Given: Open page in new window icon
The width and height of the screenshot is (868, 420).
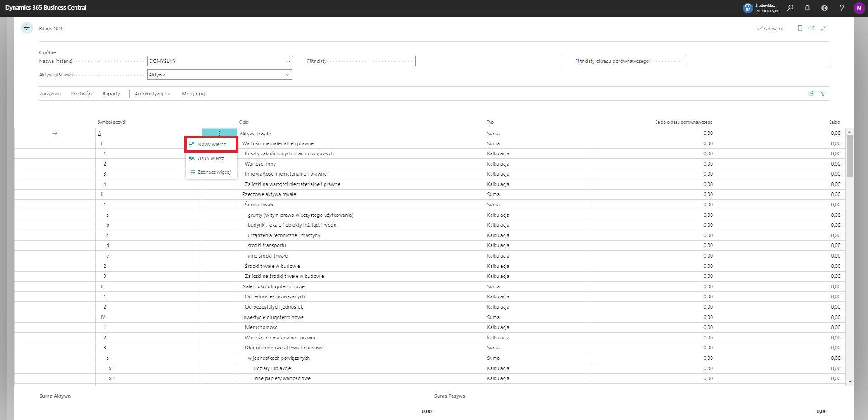Looking at the screenshot, I should click(811, 29).
